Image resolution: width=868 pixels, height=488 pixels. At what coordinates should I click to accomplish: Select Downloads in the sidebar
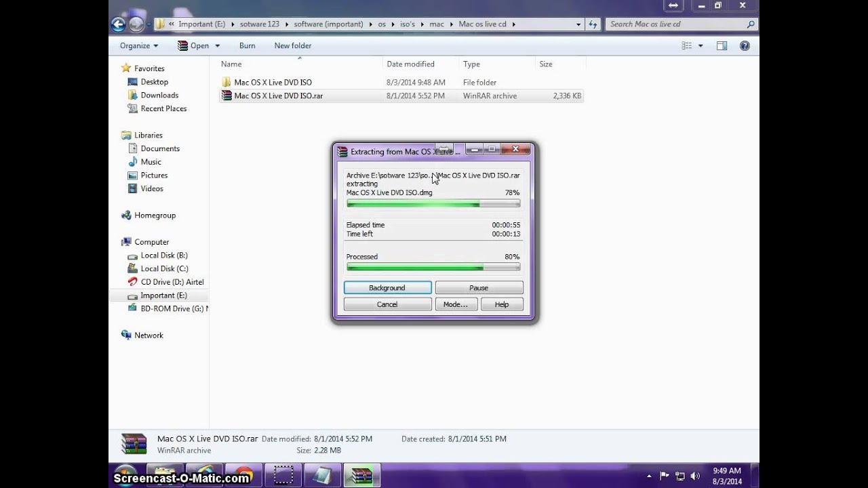[x=159, y=95]
